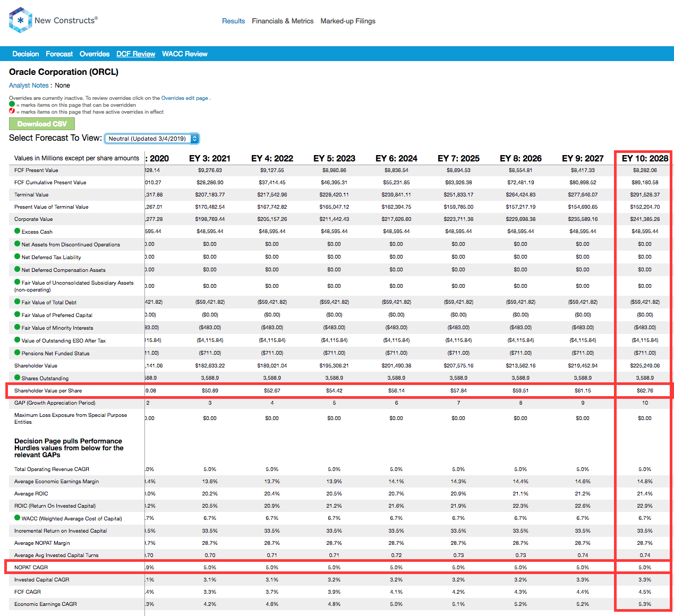Select the FCF Present Value row label
The image size is (674, 616).
pos(36,170)
